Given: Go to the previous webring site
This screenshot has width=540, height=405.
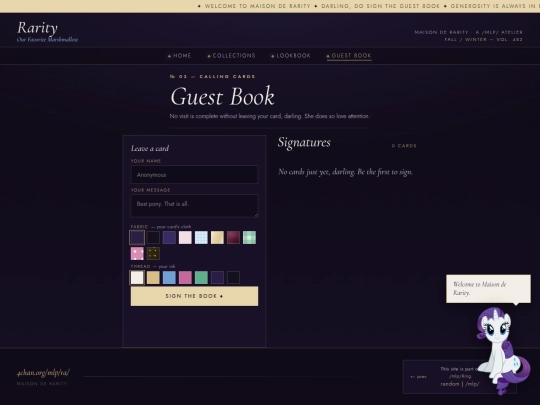Looking at the screenshot, I should click(x=418, y=377).
